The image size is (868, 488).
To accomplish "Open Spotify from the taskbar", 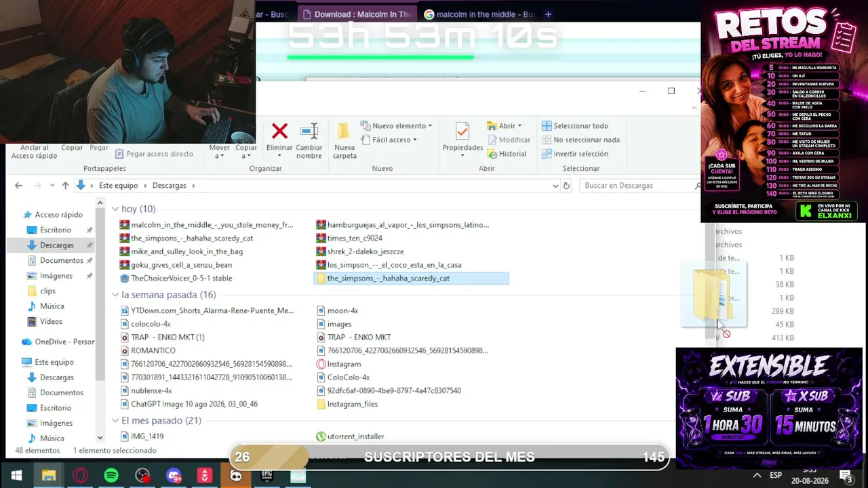I will 111,476.
